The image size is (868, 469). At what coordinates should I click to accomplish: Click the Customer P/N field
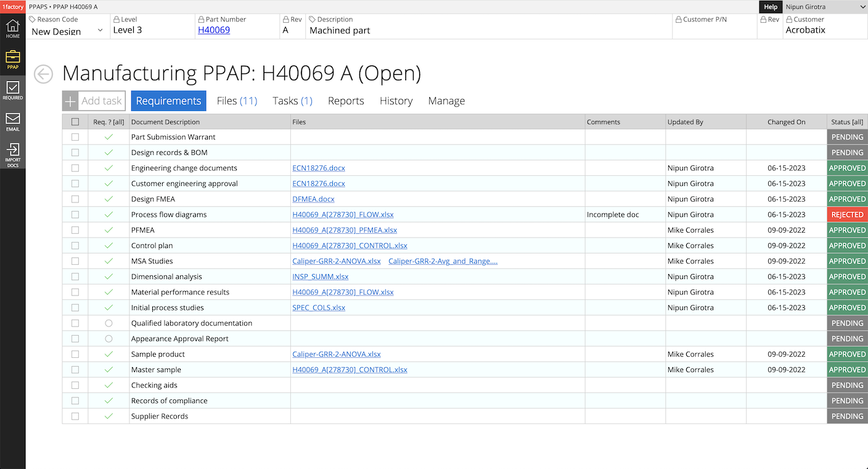click(x=714, y=27)
